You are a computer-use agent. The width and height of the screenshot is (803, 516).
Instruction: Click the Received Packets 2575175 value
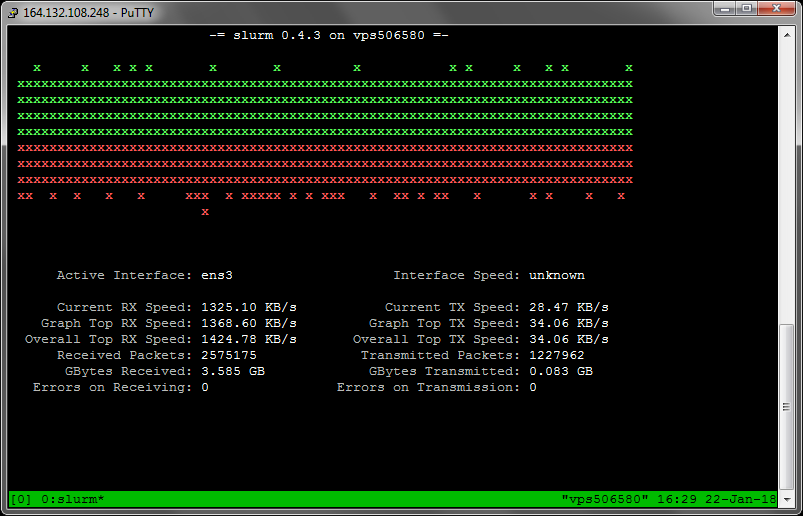(229, 355)
